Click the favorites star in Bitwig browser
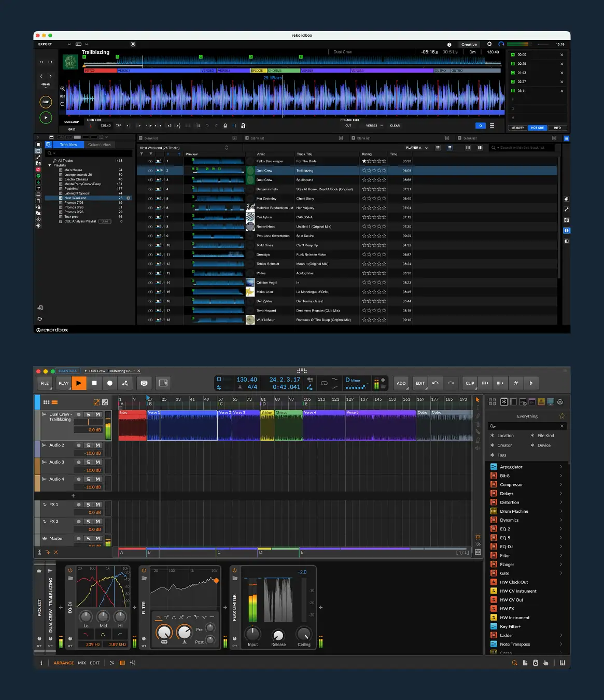Screen dimensions: 604x700 pyautogui.click(x=562, y=416)
